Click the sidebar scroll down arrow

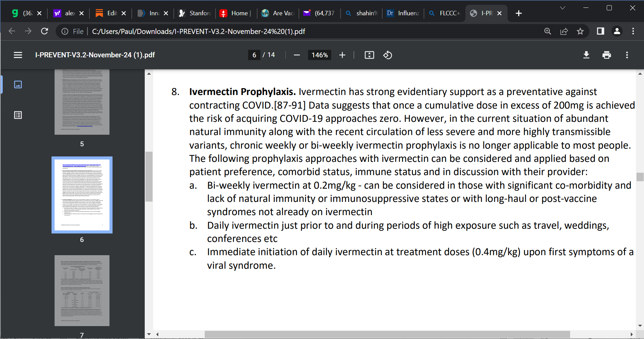149,334
